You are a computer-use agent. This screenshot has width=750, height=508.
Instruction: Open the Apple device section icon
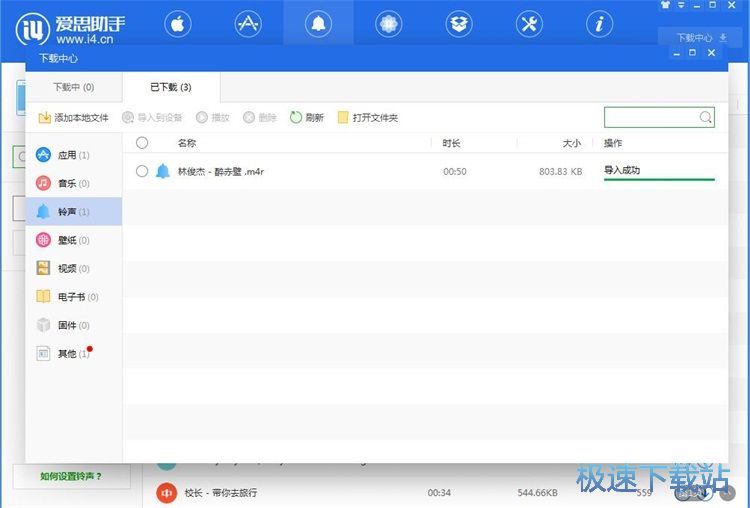[x=177, y=24]
